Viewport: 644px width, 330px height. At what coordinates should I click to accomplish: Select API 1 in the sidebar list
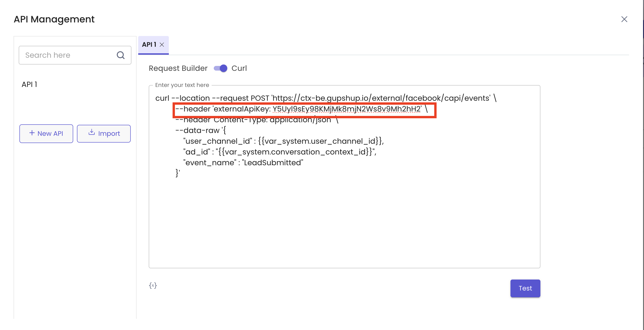[x=29, y=84]
